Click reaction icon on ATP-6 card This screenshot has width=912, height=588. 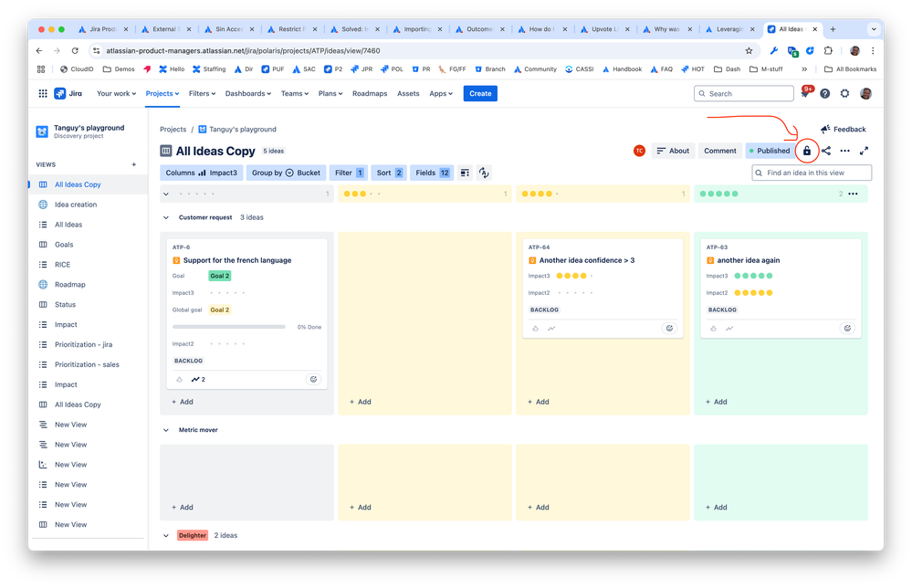click(313, 379)
